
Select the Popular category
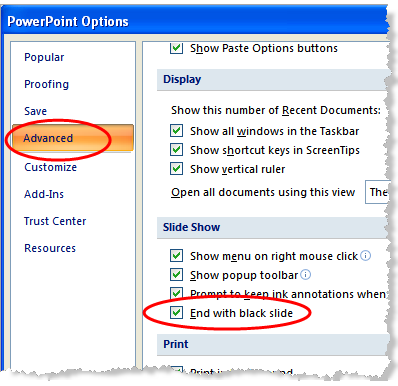pyautogui.click(x=44, y=57)
